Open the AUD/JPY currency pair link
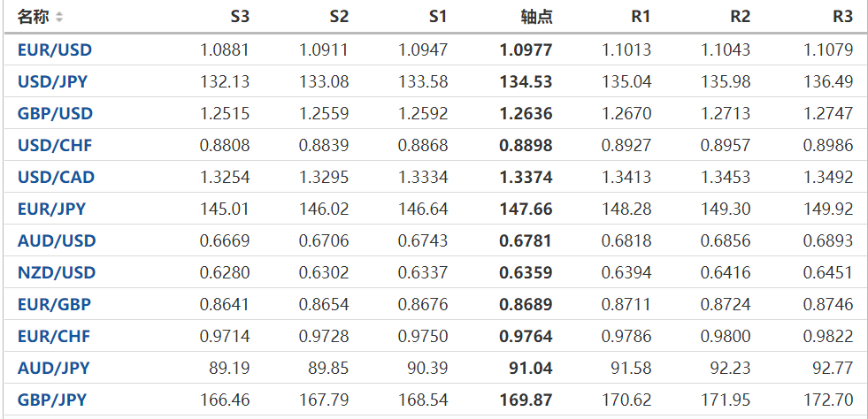This screenshot has height=419, width=868. 53,369
